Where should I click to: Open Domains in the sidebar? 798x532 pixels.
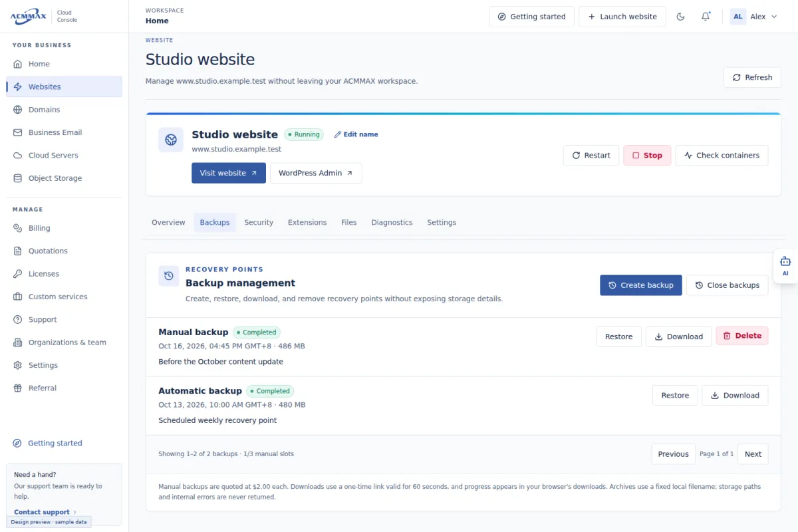(64, 110)
